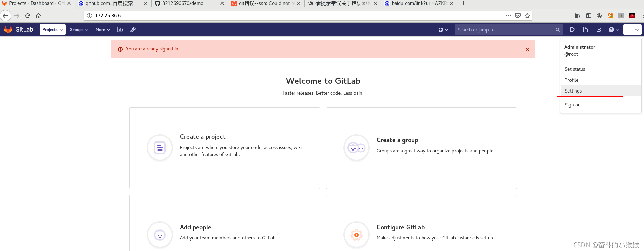Click the Add people illustration icon
This screenshot has width=644, height=251.
pos(160,235)
